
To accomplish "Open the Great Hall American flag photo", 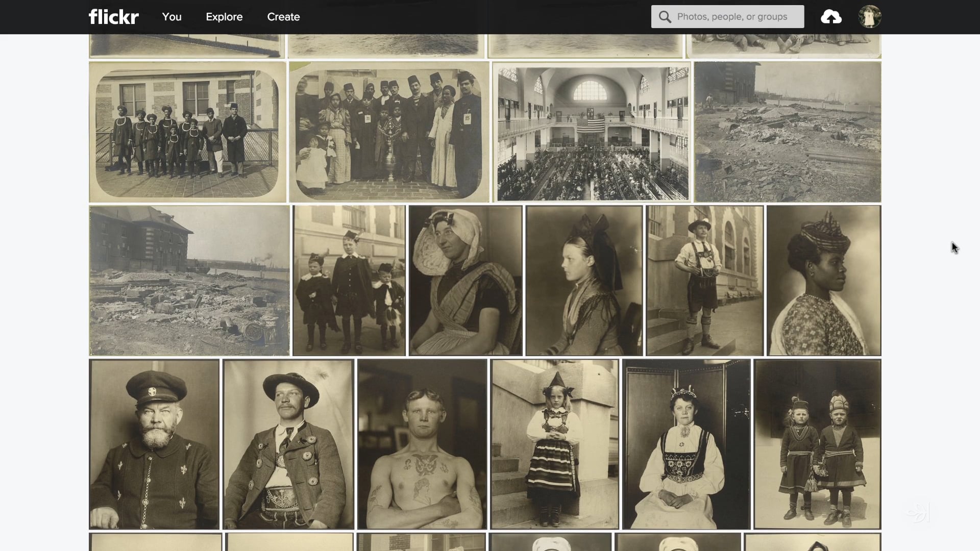I will [592, 132].
